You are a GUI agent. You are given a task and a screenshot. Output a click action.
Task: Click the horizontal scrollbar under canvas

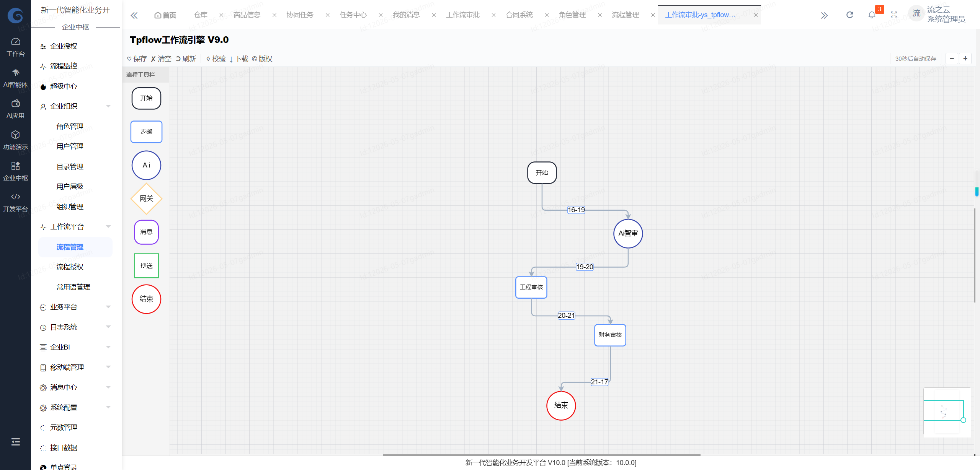[542, 455]
